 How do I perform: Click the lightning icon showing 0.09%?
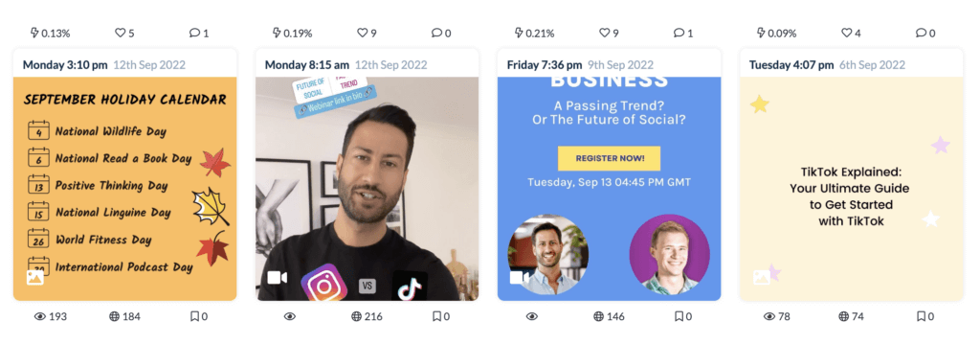click(761, 33)
